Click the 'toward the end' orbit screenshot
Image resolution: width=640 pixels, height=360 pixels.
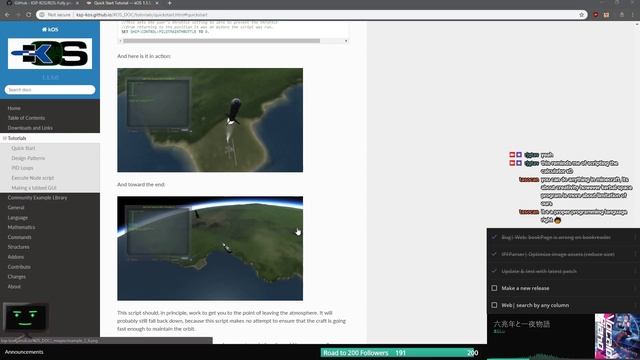(x=210, y=248)
